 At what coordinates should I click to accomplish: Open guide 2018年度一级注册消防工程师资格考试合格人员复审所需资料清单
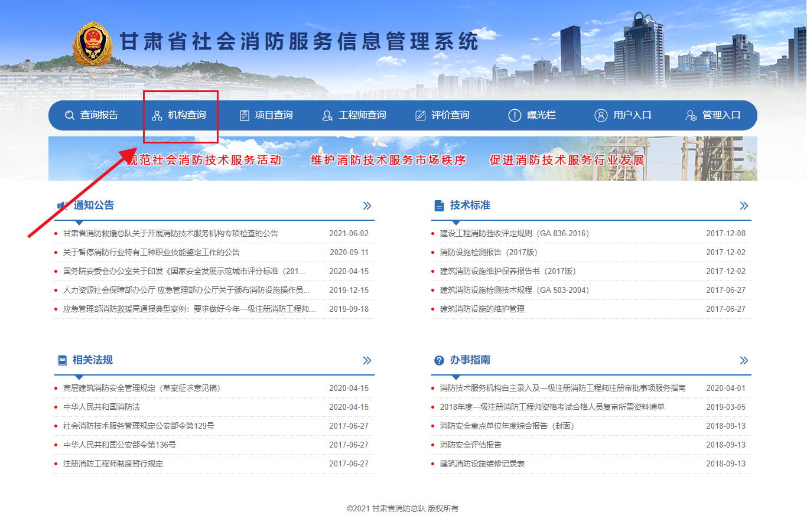pyautogui.click(x=552, y=407)
